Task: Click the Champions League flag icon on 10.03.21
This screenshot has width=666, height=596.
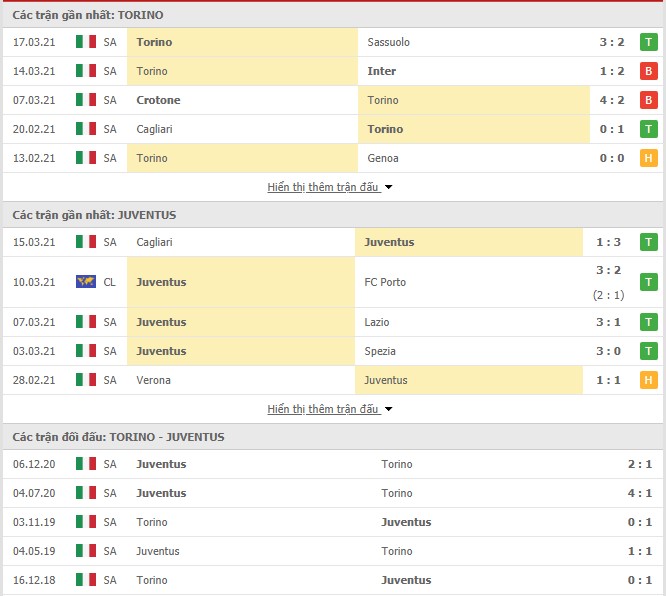Action: (x=86, y=282)
